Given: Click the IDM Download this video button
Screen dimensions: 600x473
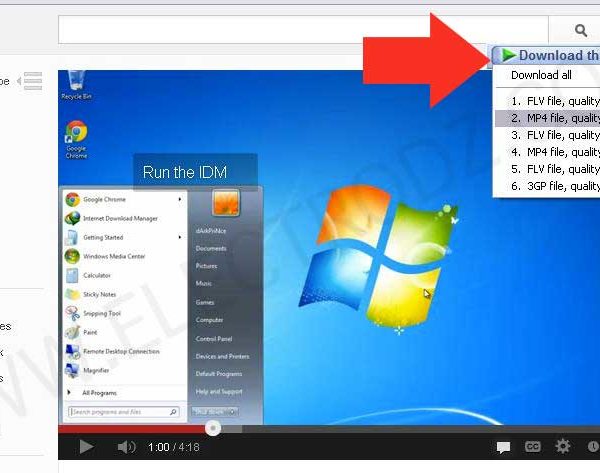Looking at the screenshot, I should coord(546,55).
